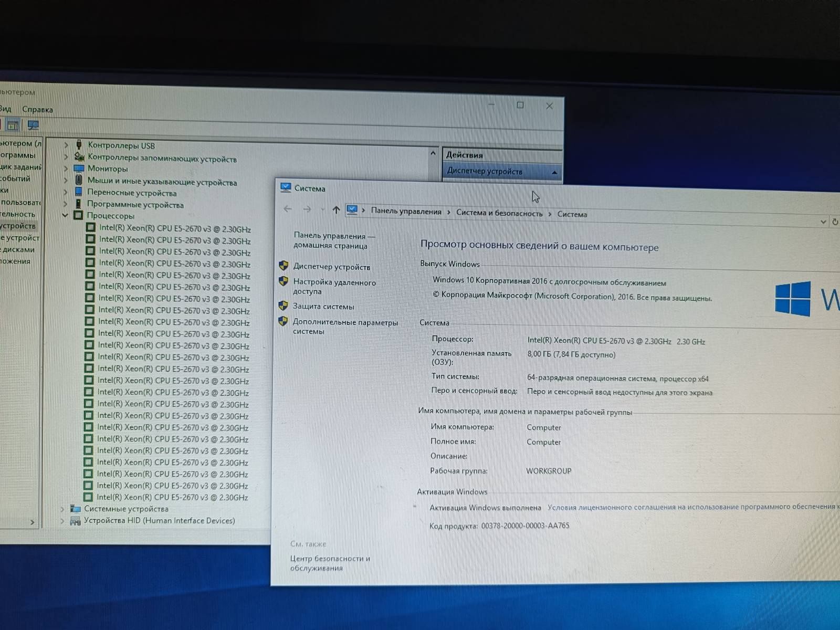Go up one level in Система window

pyautogui.click(x=336, y=210)
